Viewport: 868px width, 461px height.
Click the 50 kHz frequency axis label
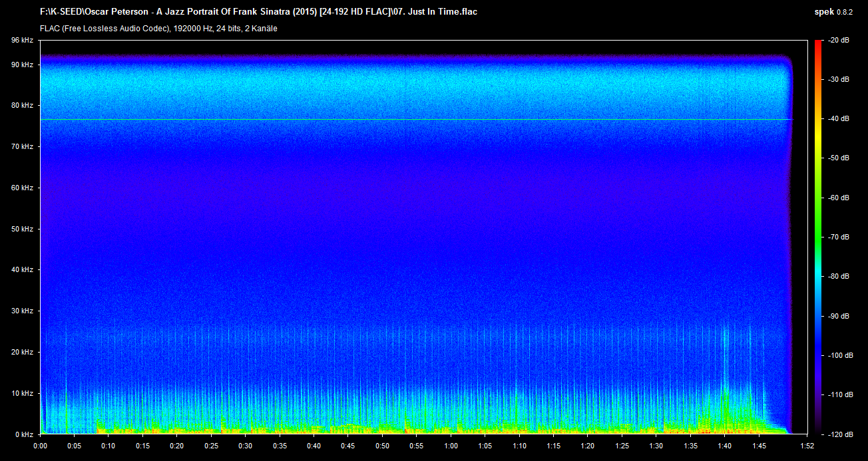(x=22, y=229)
